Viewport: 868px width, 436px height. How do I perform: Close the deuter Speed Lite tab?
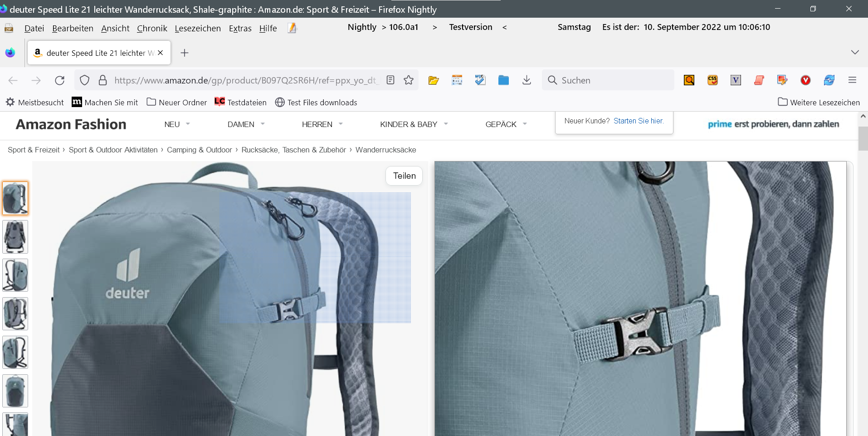click(x=160, y=53)
